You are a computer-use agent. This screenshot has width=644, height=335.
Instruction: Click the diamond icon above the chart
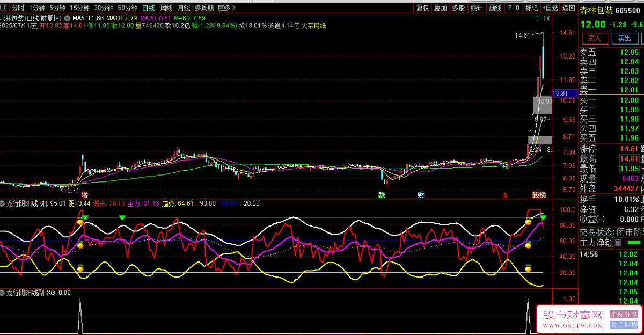click(x=538, y=19)
